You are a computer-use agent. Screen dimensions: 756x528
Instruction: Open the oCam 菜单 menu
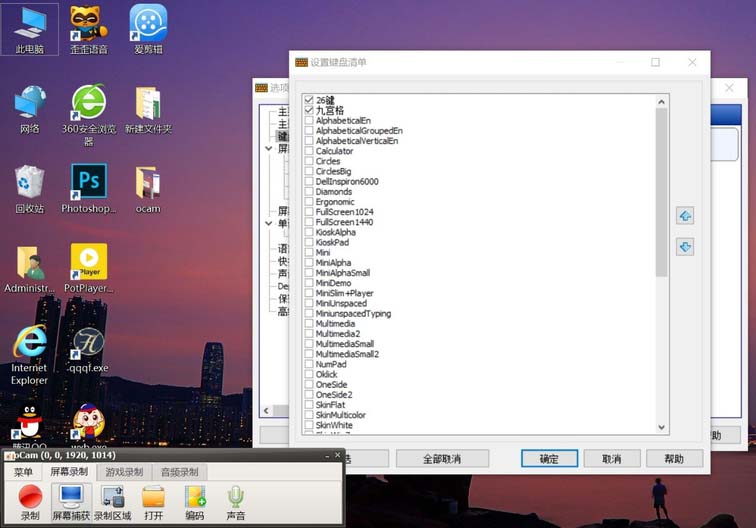23,472
